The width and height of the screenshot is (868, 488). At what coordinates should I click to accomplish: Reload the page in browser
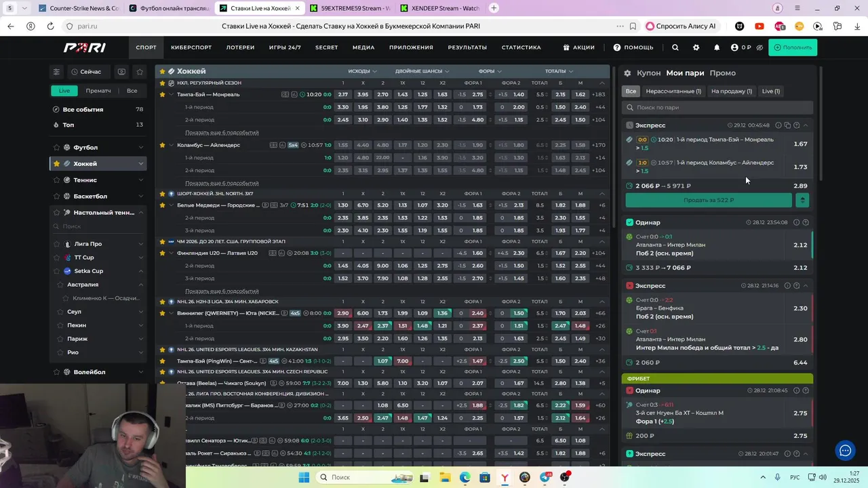(x=50, y=26)
